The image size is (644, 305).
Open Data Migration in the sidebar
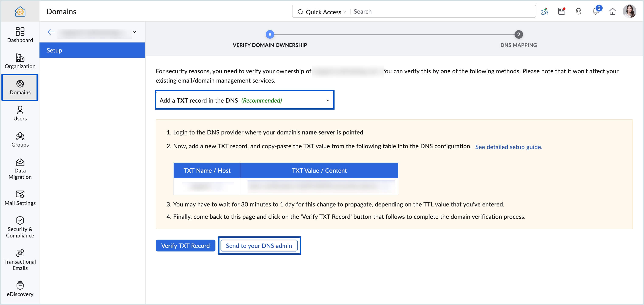[20, 169]
